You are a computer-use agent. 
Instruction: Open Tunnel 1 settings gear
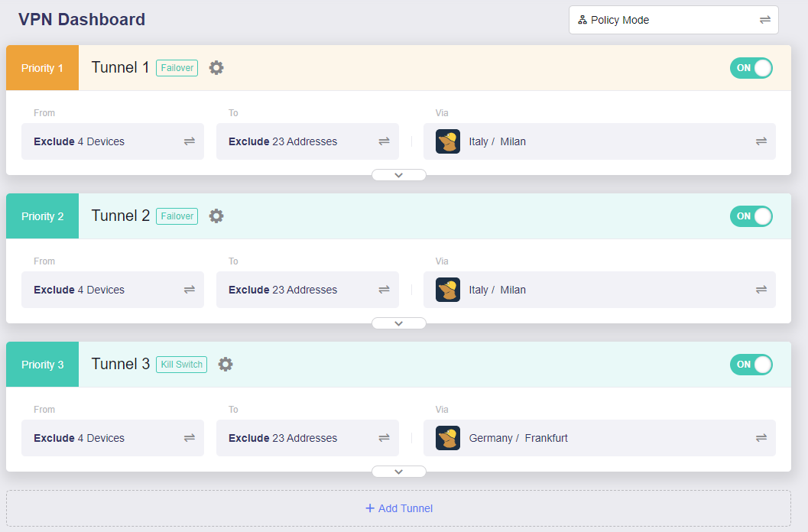(x=216, y=68)
